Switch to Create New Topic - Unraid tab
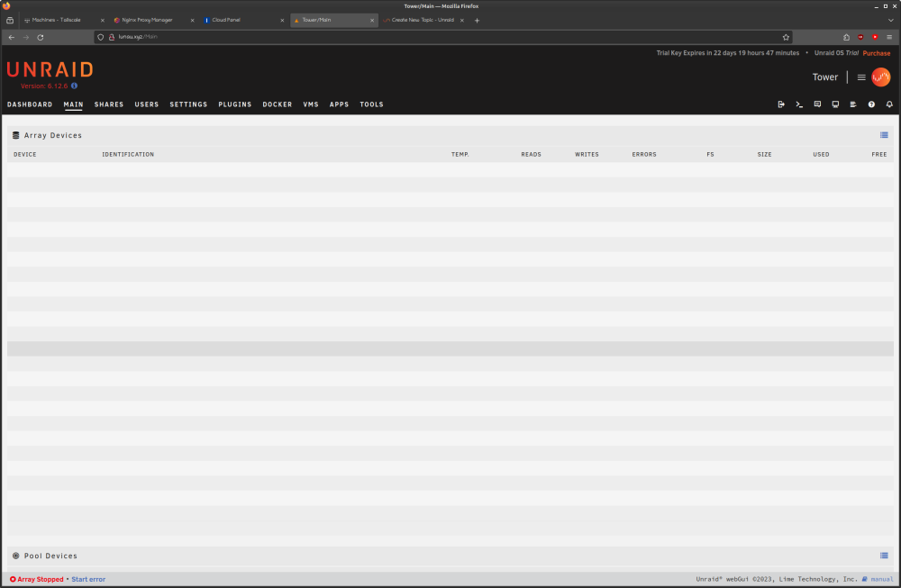This screenshot has height=588, width=901. pyautogui.click(x=423, y=20)
